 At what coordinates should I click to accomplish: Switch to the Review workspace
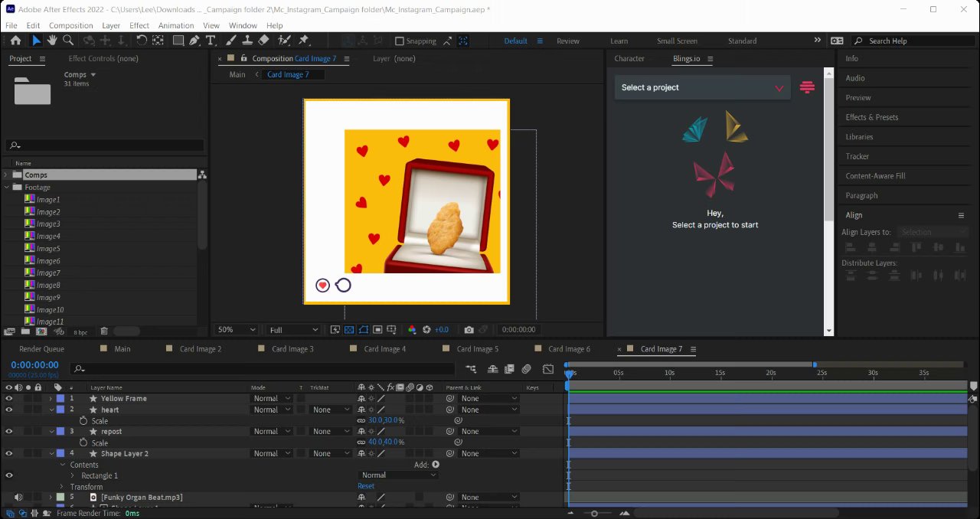pyautogui.click(x=567, y=41)
